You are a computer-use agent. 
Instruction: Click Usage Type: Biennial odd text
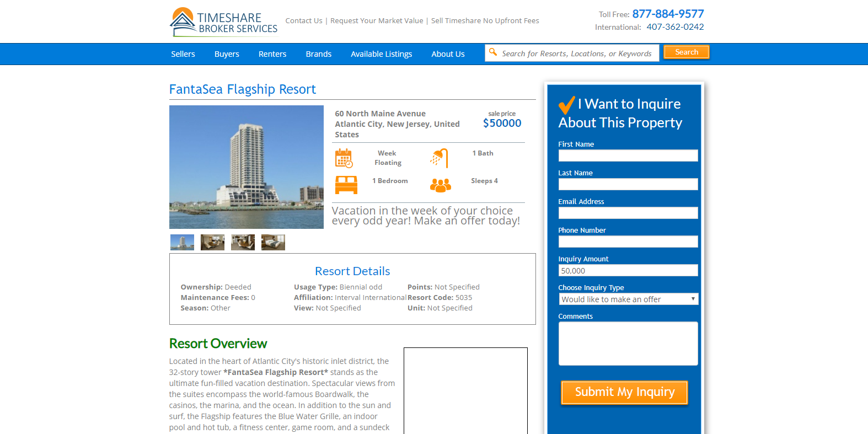coord(338,287)
